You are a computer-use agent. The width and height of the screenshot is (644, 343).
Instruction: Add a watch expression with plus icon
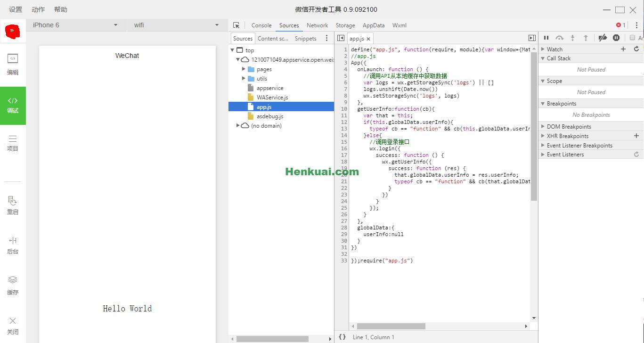pos(623,49)
